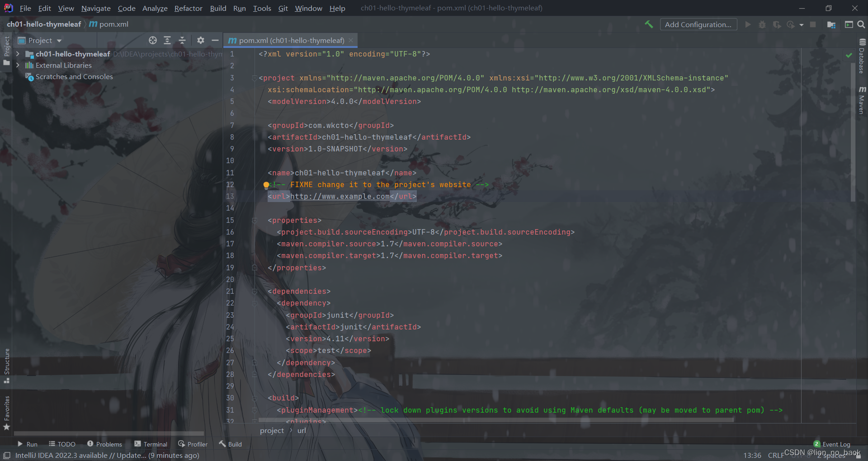The width and height of the screenshot is (868, 461).
Task: Click the Stop square button
Action: pyautogui.click(x=813, y=24)
